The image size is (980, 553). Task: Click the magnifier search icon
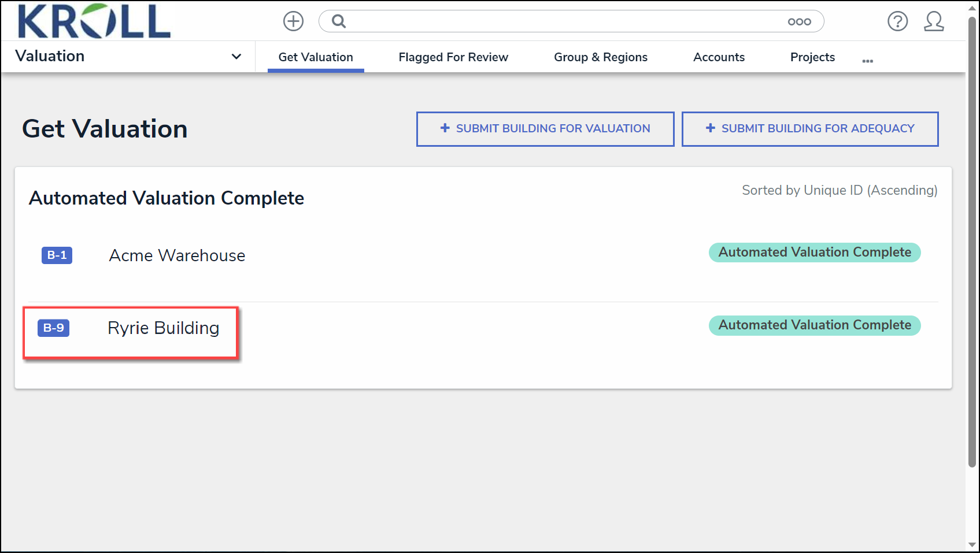339,21
